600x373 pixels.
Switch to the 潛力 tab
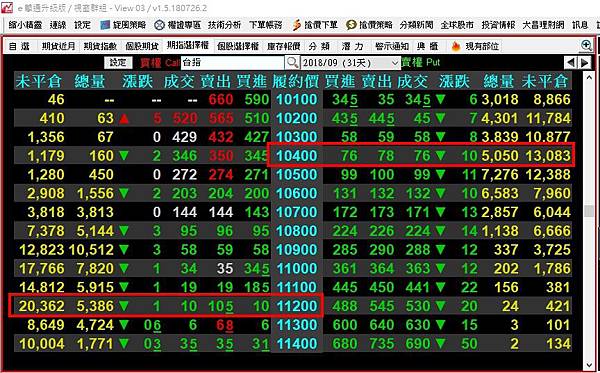pyautogui.click(x=352, y=47)
